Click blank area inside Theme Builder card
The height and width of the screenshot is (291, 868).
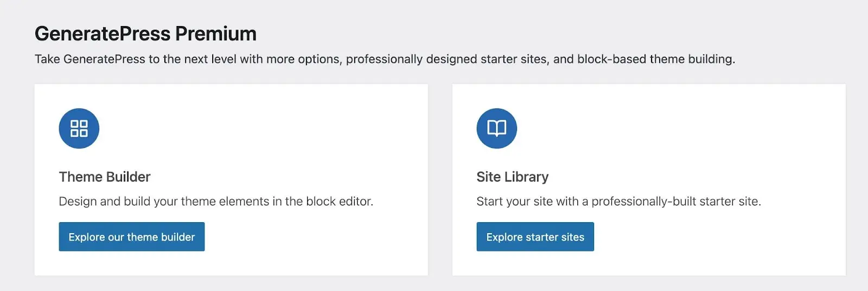tap(304, 141)
